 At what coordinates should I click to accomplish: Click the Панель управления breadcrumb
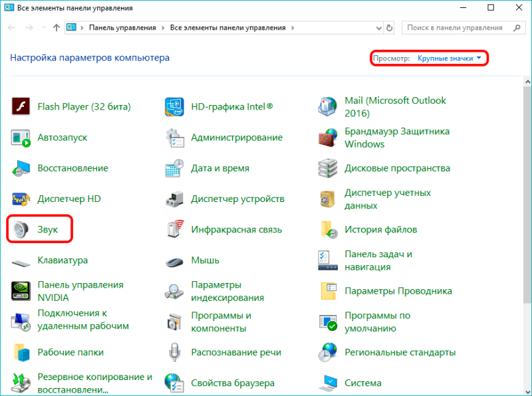coord(122,28)
